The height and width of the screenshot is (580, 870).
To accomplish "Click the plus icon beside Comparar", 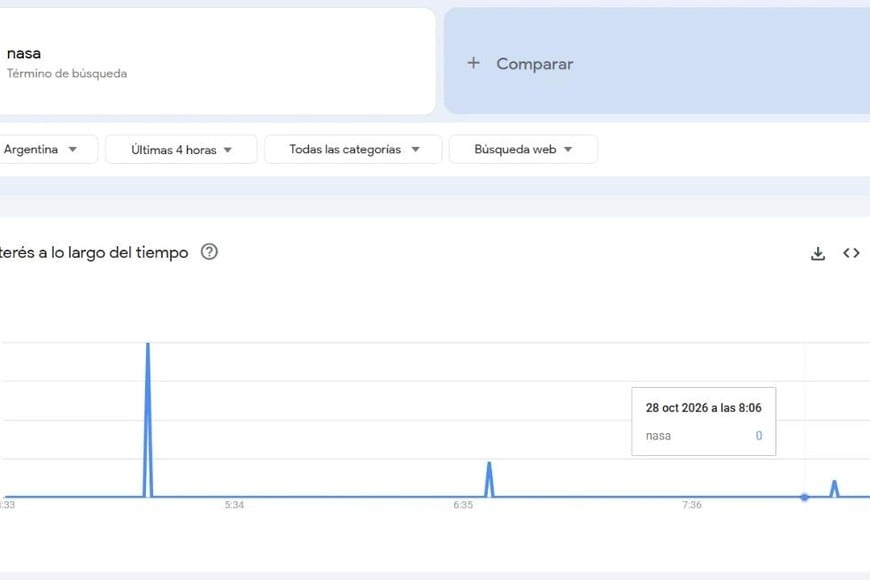I will 473,63.
